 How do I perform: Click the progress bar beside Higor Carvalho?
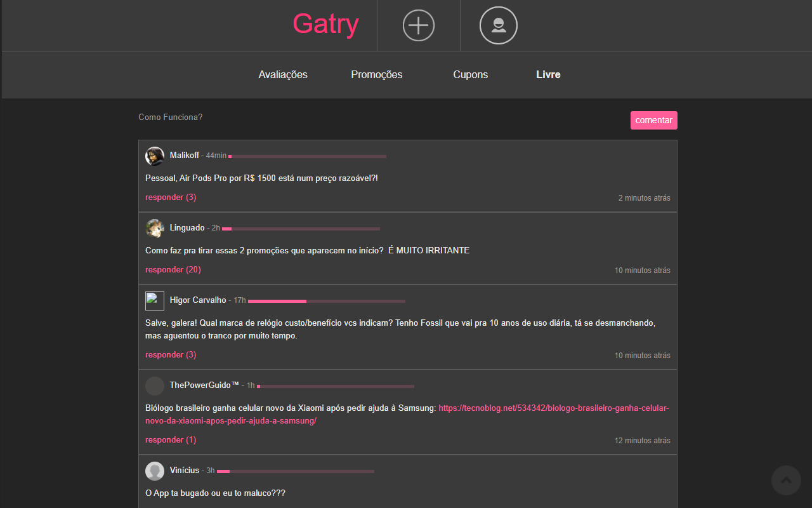pyautogui.click(x=327, y=301)
